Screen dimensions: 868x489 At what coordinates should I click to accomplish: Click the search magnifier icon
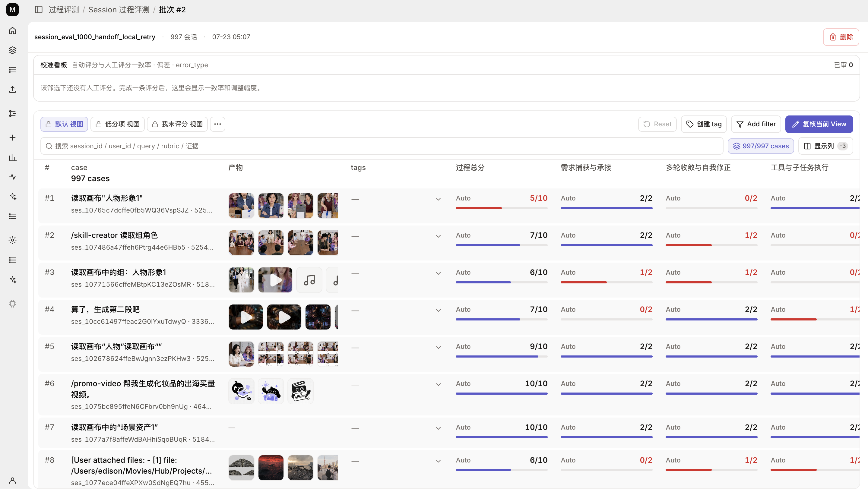click(49, 146)
